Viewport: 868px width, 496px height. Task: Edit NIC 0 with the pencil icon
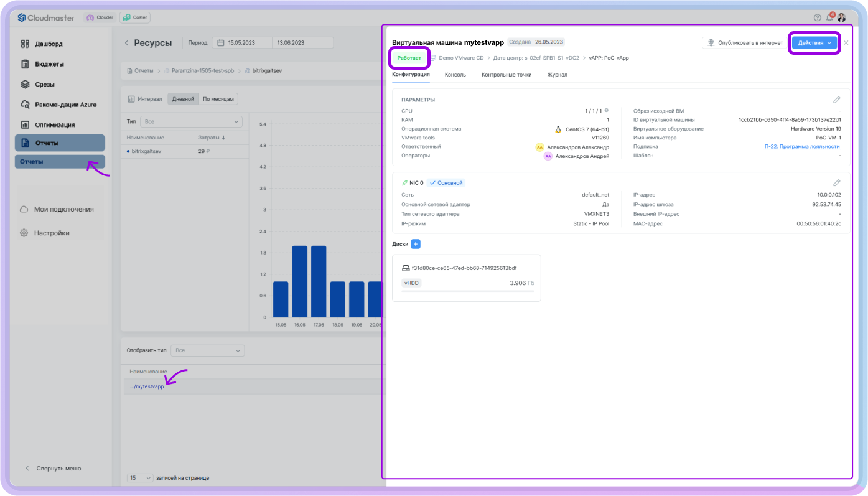pyautogui.click(x=837, y=183)
